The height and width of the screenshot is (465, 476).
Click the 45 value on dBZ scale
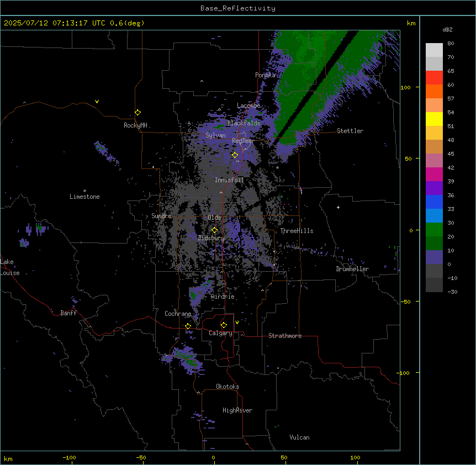(451, 154)
